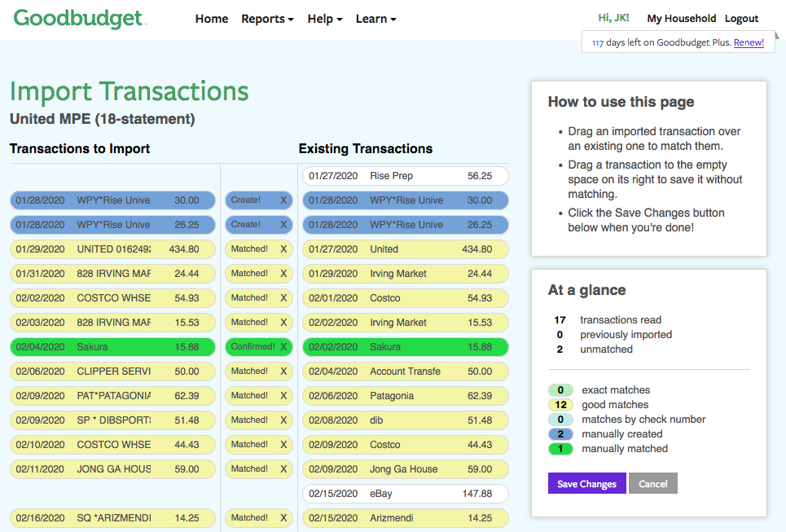Select existing dib 51.48 transaction
The image size is (786, 532).
click(x=406, y=420)
